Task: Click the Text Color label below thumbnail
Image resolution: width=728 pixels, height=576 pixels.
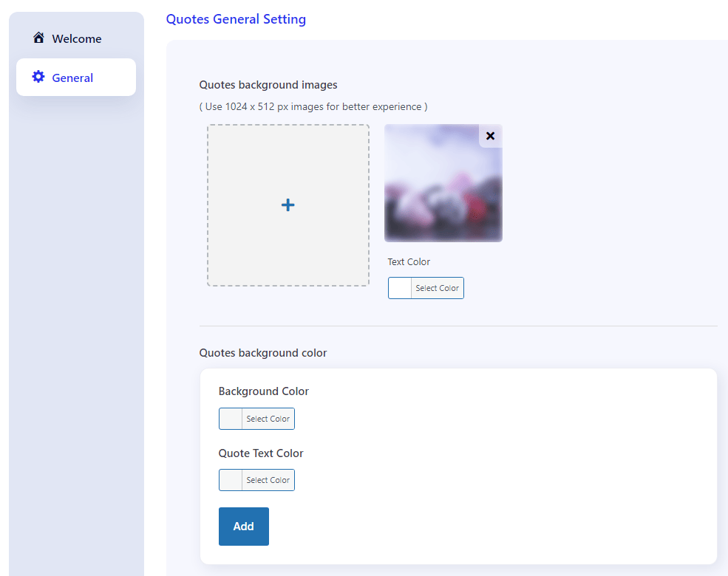Action: click(409, 262)
